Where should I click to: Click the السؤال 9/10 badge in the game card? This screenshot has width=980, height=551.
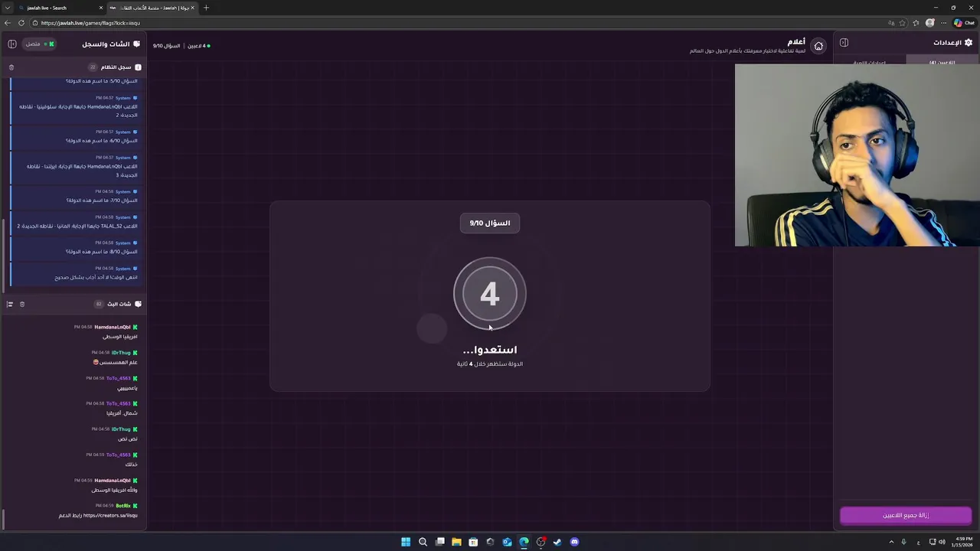pos(490,223)
